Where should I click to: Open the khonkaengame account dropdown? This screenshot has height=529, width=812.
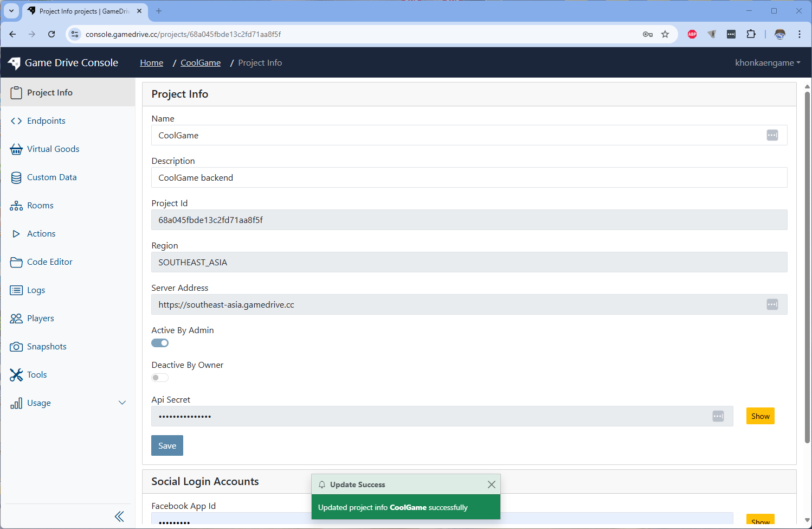tap(768, 62)
